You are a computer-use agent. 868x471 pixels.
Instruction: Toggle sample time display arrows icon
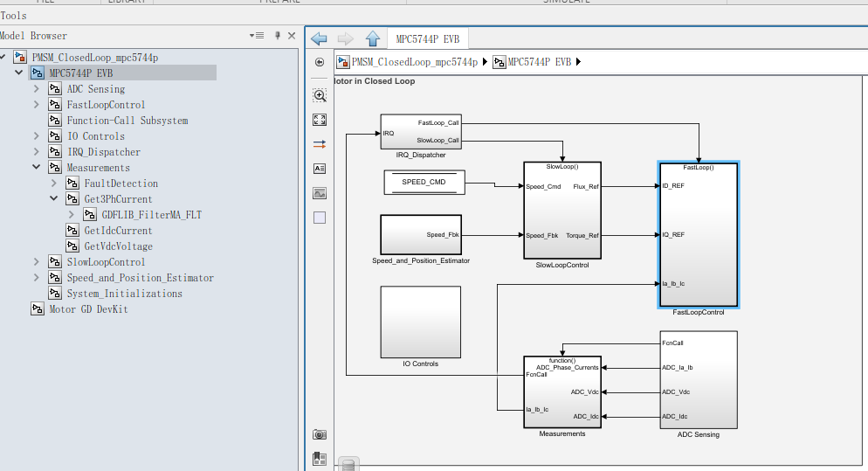[320, 144]
